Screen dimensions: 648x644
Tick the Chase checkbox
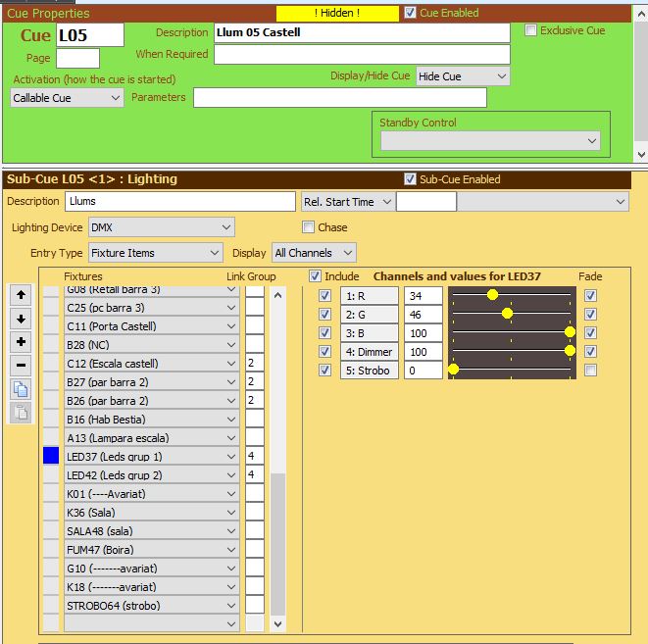(x=309, y=227)
